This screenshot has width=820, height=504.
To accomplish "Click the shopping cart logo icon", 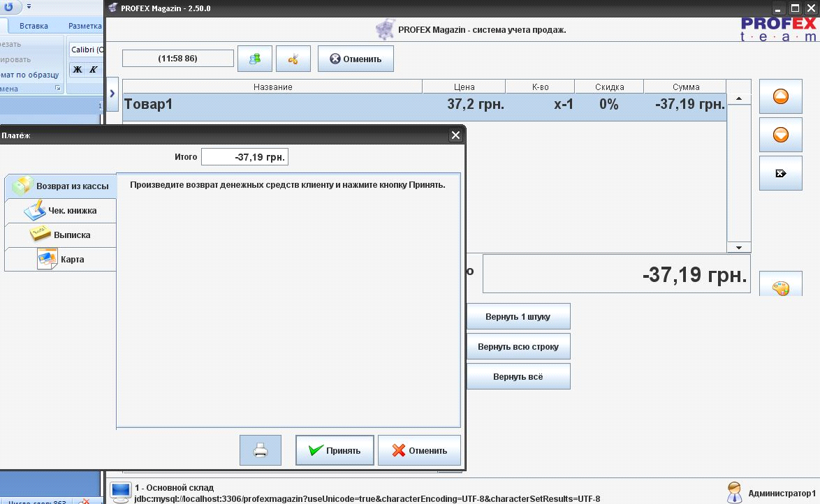I will (x=386, y=29).
